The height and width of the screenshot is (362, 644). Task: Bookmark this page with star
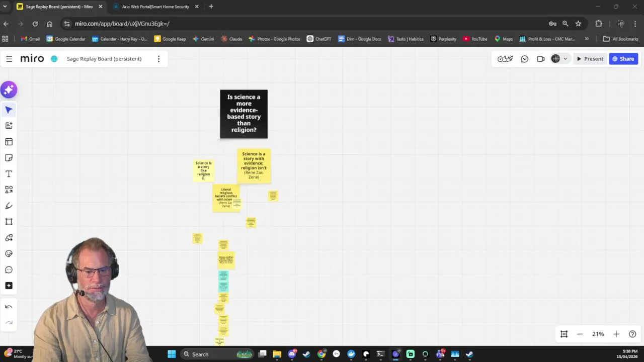[x=578, y=24]
